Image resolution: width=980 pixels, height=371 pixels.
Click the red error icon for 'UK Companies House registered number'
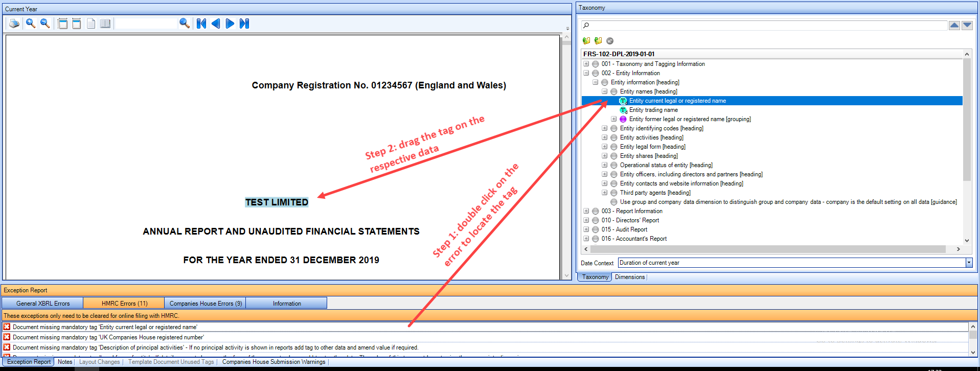(x=7, y=337)
